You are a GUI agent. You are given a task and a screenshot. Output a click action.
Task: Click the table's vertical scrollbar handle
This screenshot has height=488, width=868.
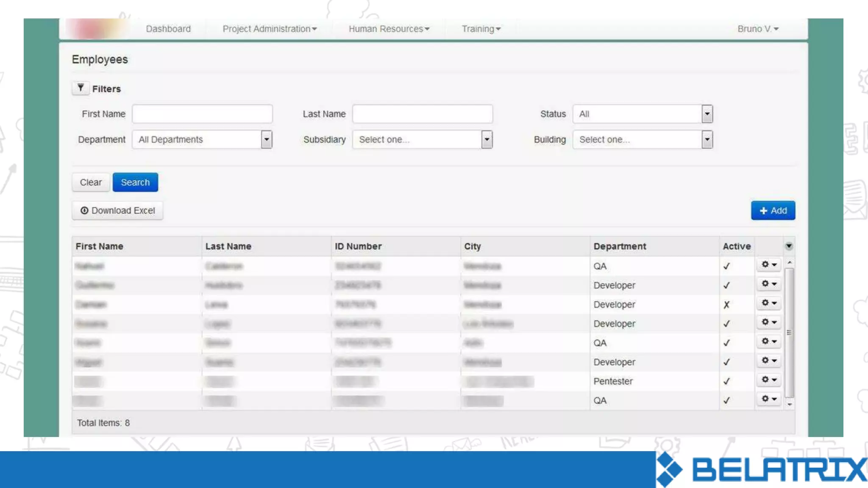click(789, 333)
